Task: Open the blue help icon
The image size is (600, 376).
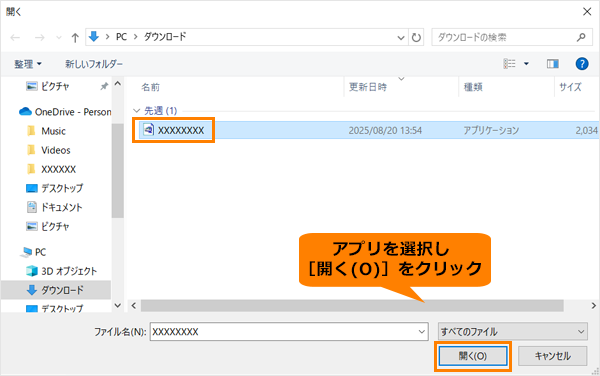Action: (582, 63)
